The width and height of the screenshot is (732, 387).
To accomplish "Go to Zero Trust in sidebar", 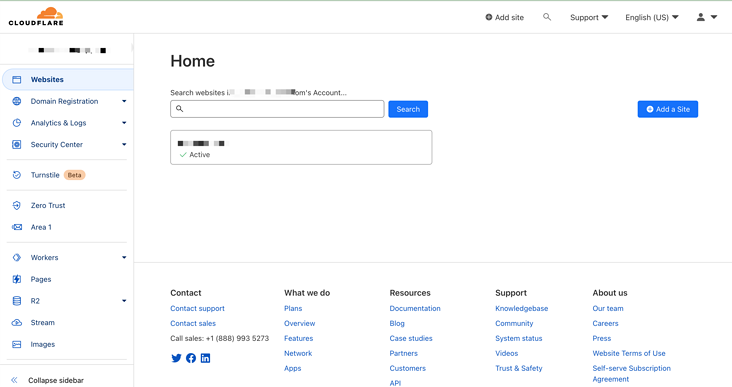I will 48,205.
